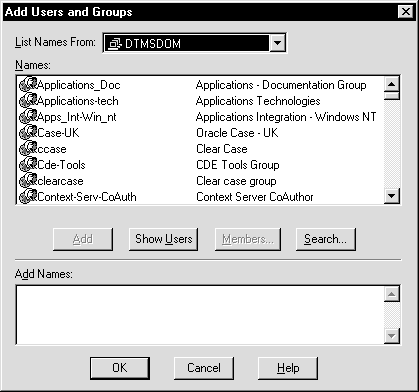Open Help for this dialog
The height and width of the screenshot is (392, 419).
288,368
